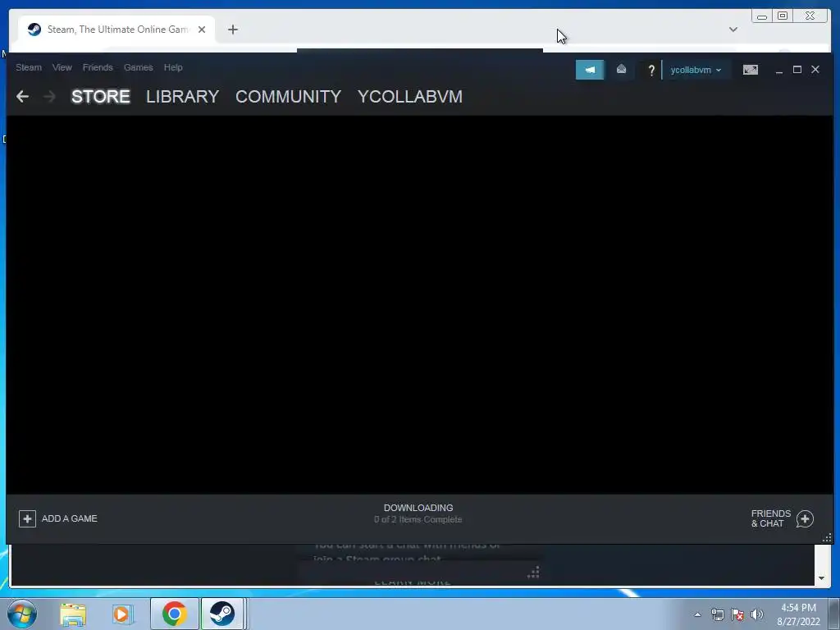Screen dimensions: 840x630
Task: Click the question mark support icon
Action: (651, 71)
